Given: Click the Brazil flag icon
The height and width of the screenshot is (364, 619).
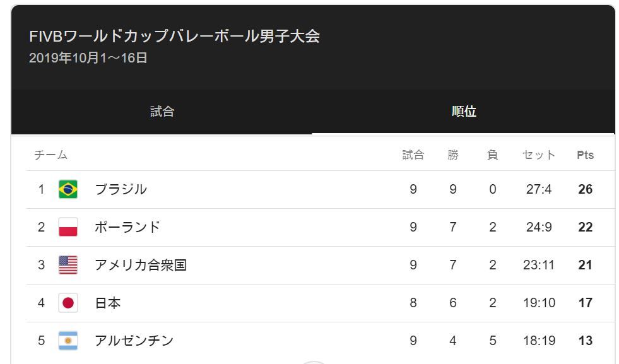Looking at the screenshot, I should point(68,189).
